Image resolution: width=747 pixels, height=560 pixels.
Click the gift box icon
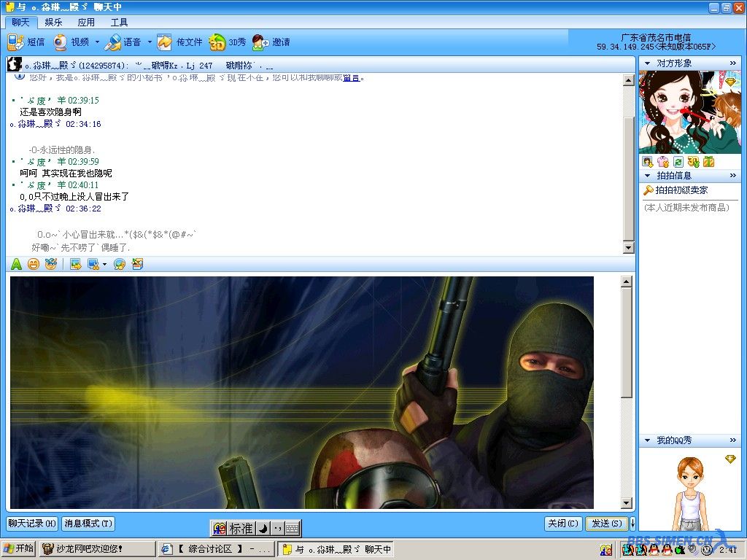[709, 162]
